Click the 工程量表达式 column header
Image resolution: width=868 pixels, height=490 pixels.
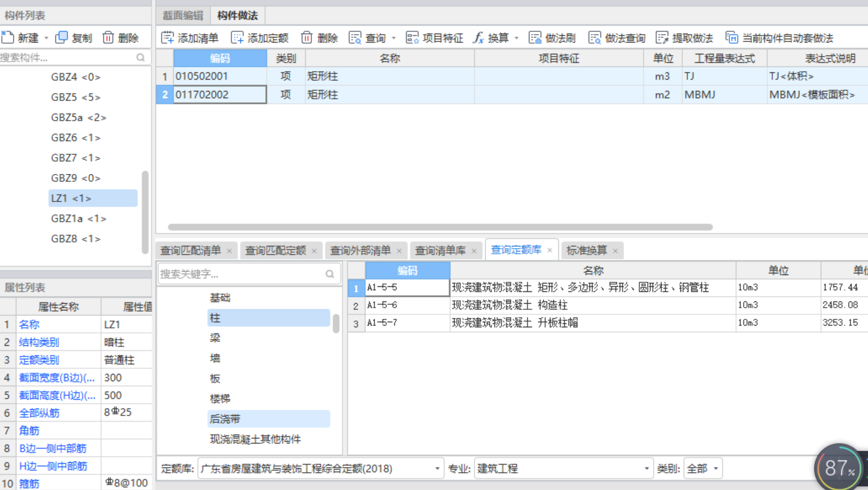click(x=724, y=58)
